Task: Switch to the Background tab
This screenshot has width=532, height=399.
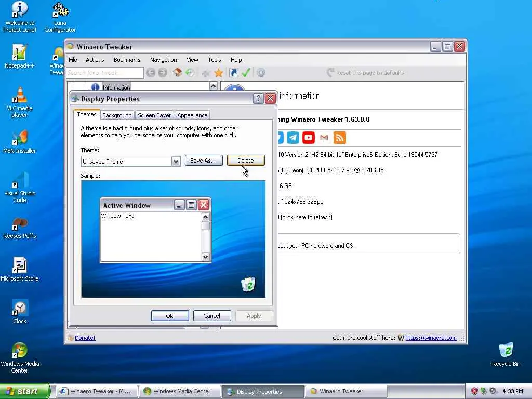Action: (x=117, y=115)
